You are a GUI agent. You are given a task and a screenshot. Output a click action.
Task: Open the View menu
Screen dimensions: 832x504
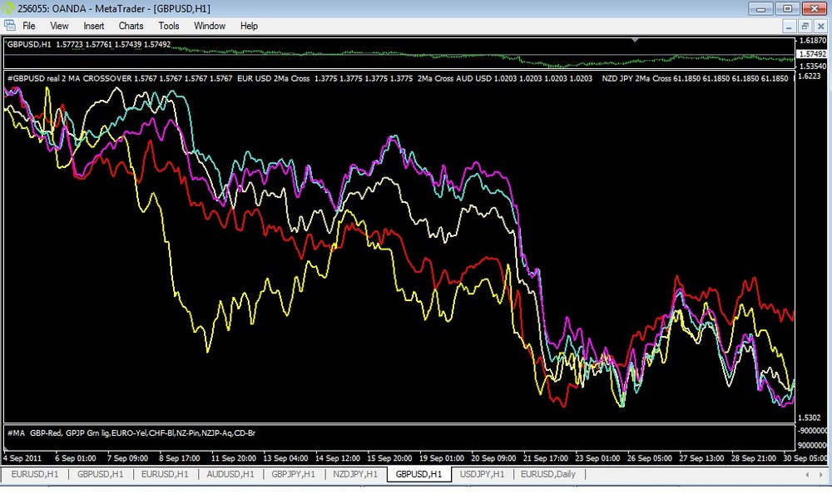point(59,26)
